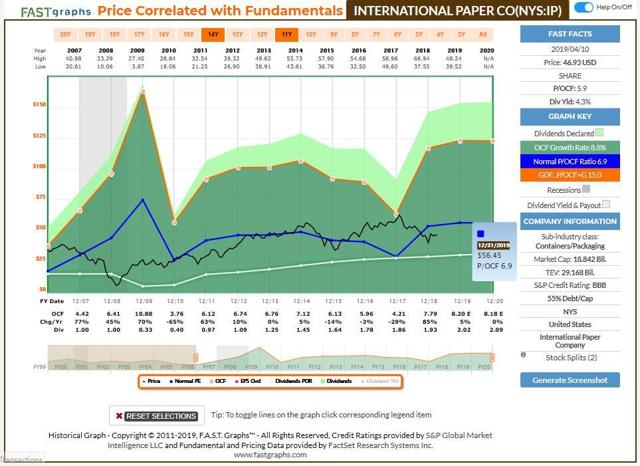640x466 pixels.
Task: Click the Recessions grey swatch
Action: (586, 189)
